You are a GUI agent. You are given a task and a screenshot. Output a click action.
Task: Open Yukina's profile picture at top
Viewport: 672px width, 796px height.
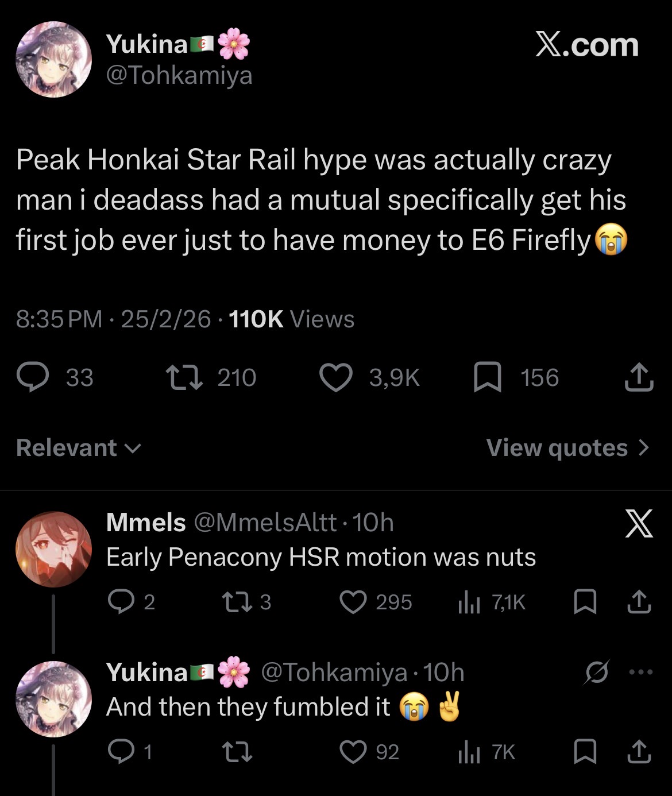point(53,60)
